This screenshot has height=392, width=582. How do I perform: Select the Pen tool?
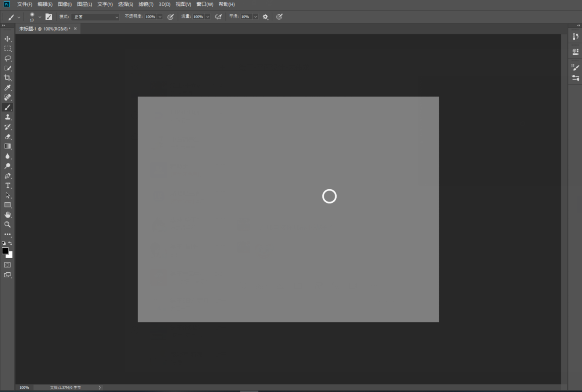click(x=8, y=176)
